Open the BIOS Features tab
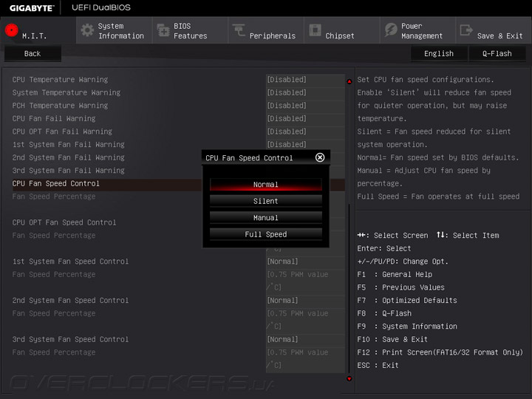 click(x=191, y=30)
